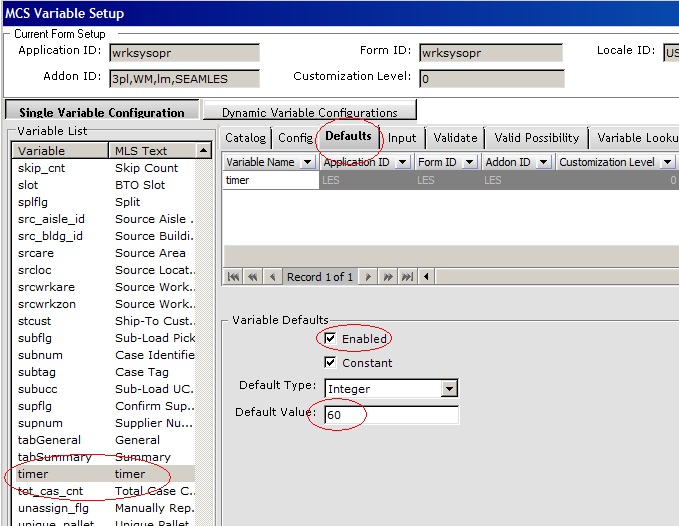Open Customization Level column filter dropdown

click(668, 162)
